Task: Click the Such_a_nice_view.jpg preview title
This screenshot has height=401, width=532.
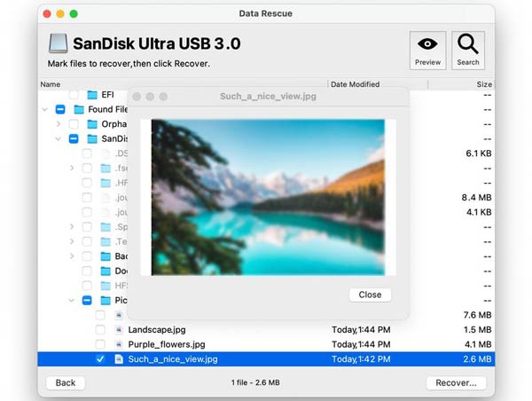Action: (x=268, y=97)
